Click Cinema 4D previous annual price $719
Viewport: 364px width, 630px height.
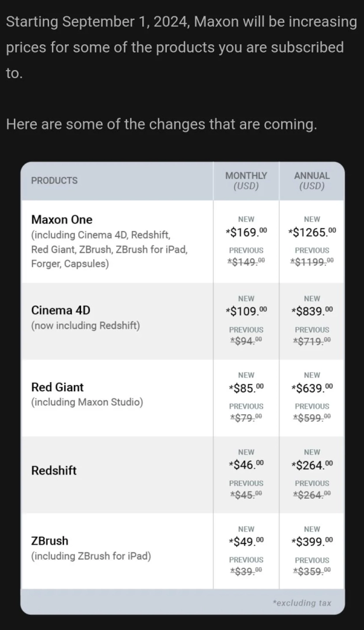pos(311,341)
